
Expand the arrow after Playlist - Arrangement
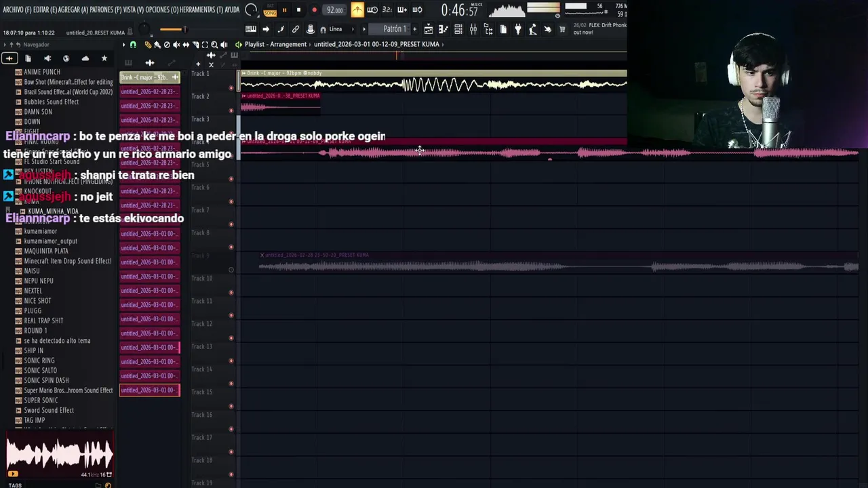310,44
